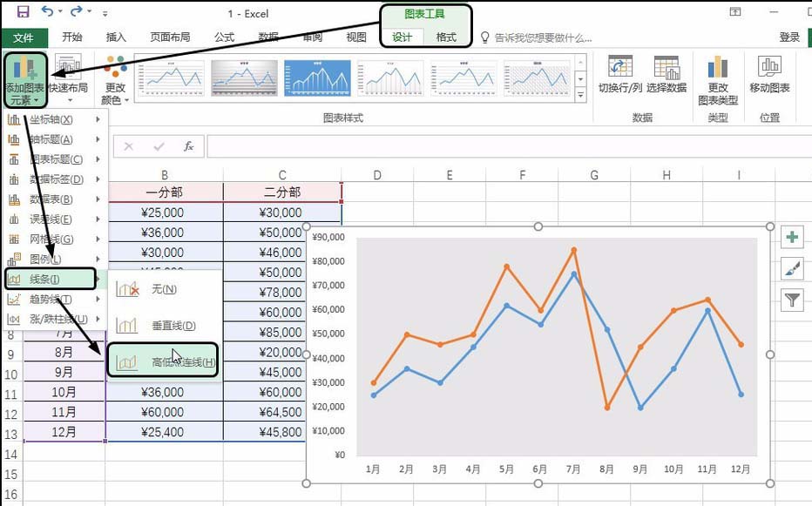Screen dimensions: 812x506
Task: Switch to the 公式 ribbon tab
Action: coord(224,37)
